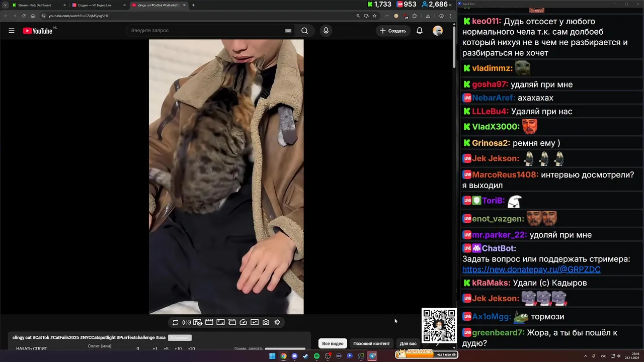Toggle loop icon in player extension bar
The width and height of the screenshot is (644, 362).
175,322
